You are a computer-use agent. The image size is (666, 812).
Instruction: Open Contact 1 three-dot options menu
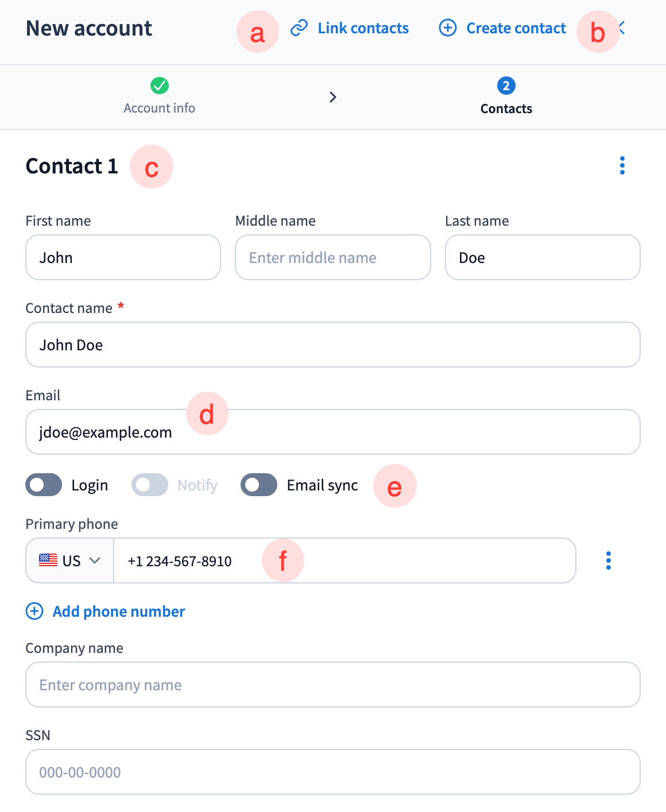pos(622,165)
